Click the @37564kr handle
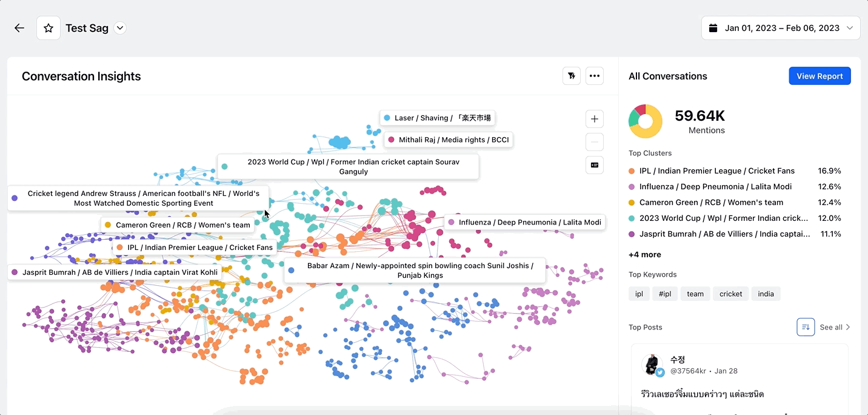Image resolution: width=868 pixels, height=415 pixels. [688, 371]
